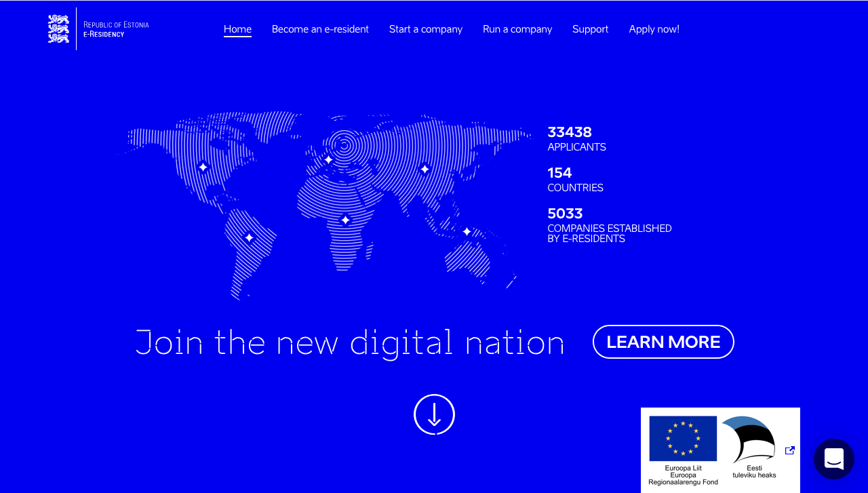
Task: Click the star marker on Central Asia
Action: click(425, 169)
